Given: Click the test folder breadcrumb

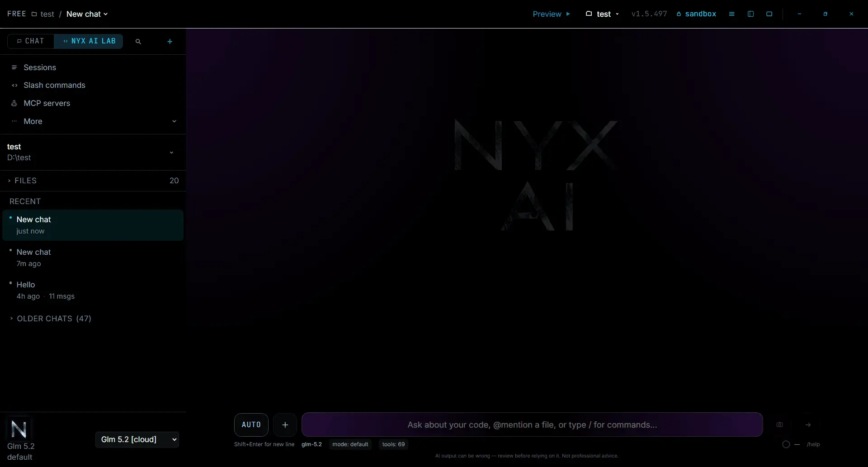Looking at the screenshot, I should pyautogui.click(x=43, y=14).
